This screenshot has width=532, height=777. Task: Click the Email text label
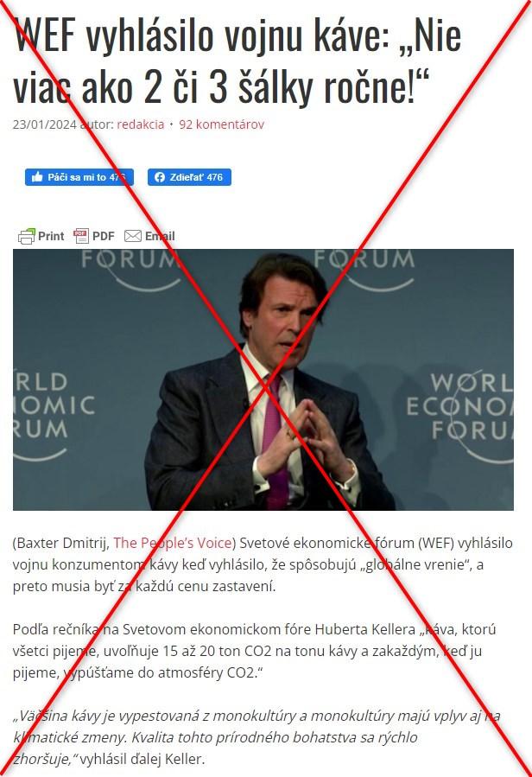pos(160,236)
